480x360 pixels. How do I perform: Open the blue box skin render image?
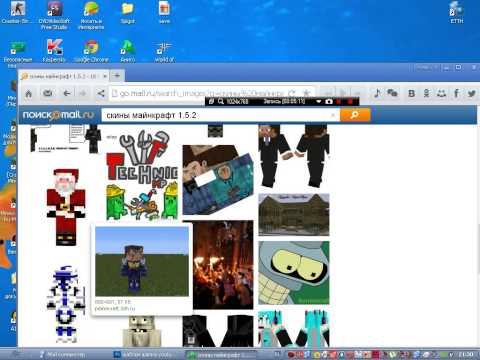coord(218,180)
